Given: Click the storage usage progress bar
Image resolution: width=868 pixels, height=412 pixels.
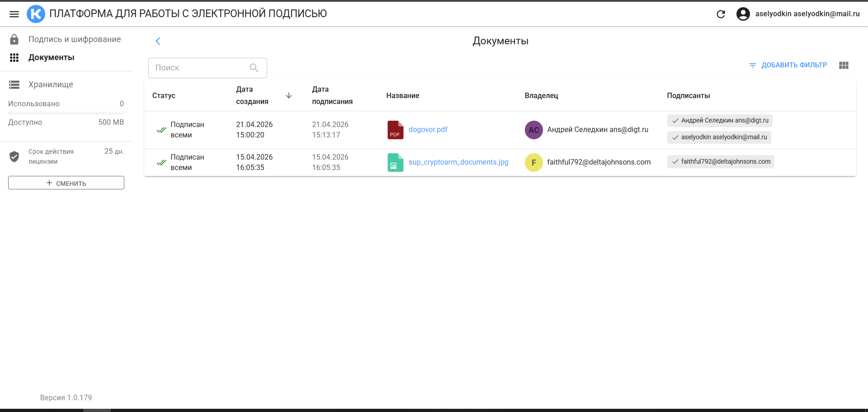Looking at the screenshot, I should [x=66, y=113].
